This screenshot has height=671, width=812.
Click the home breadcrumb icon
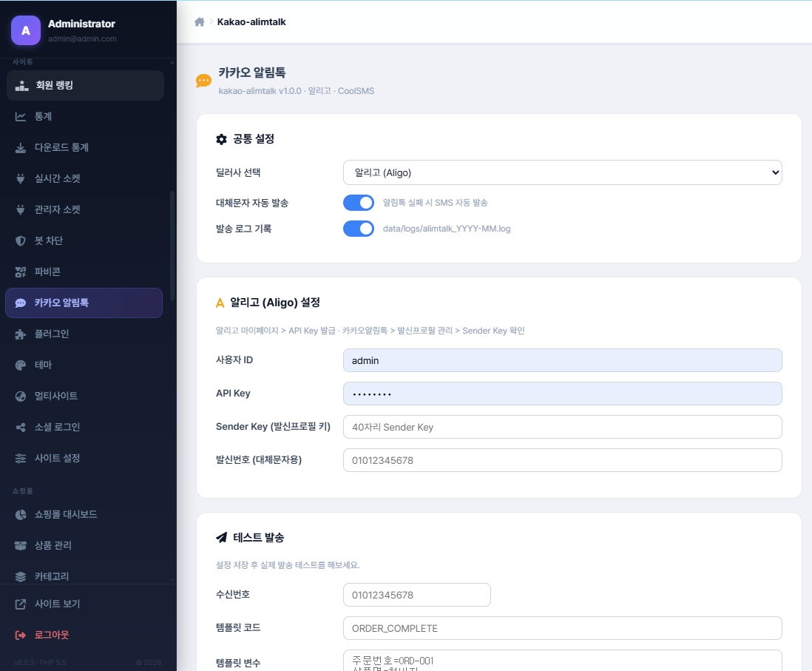(200, 21)
